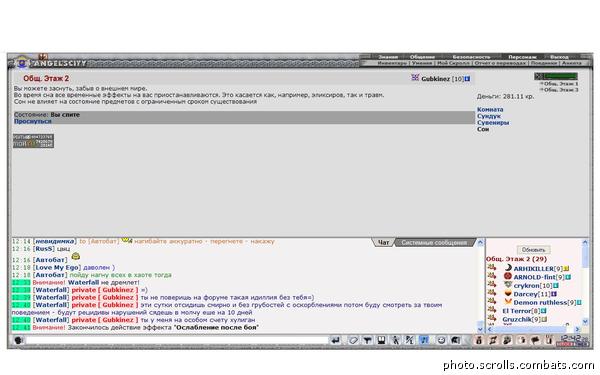
Task: Click the crossed tools icon in chat toolbar
Action: pos(409,340)
